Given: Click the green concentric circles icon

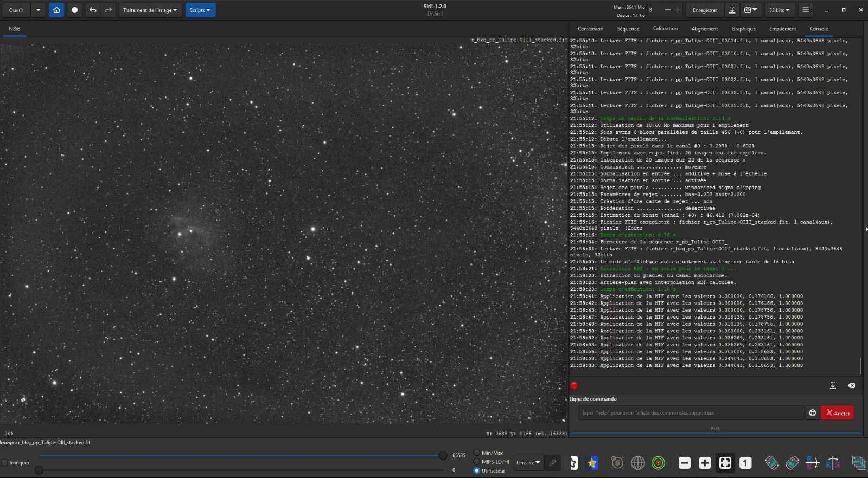Looking at the screenshot, I should tap(658, 463).
